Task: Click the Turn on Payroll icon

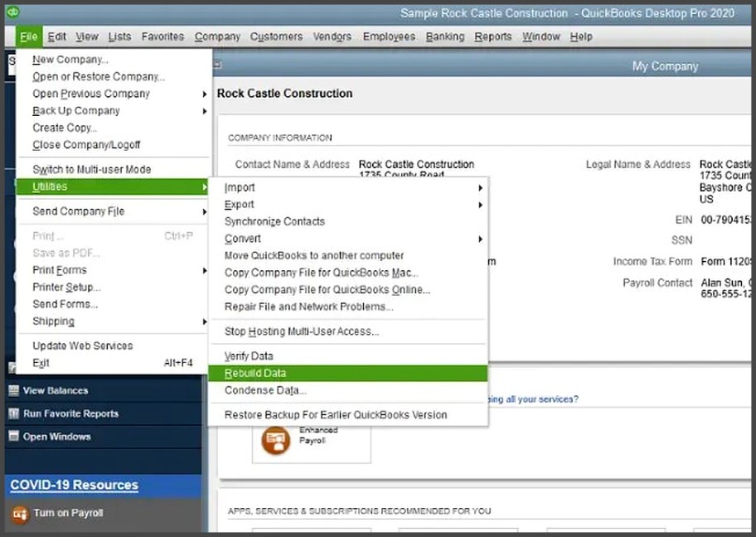Action: (20, 514)
